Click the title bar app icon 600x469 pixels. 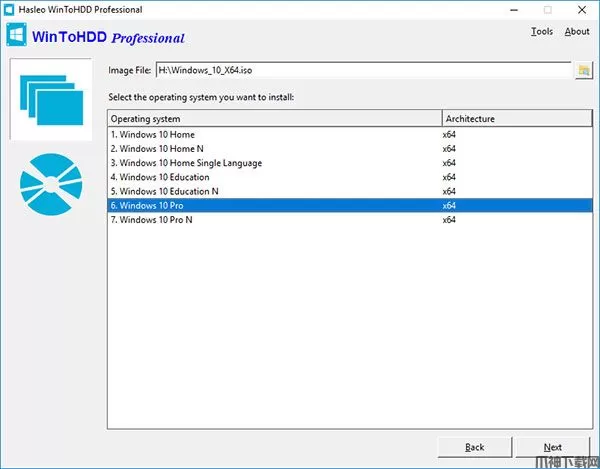[9, 10]
